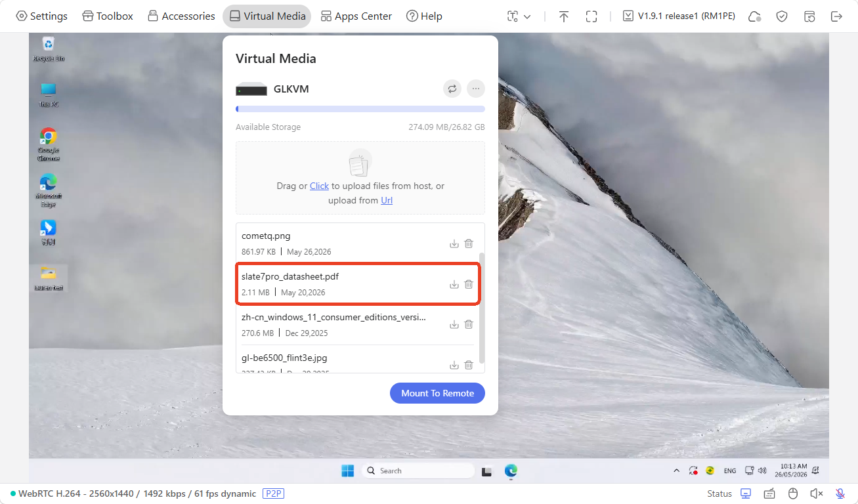
Task: Refresh the GLKVM storage list
Action: click(x=452, y=89)
